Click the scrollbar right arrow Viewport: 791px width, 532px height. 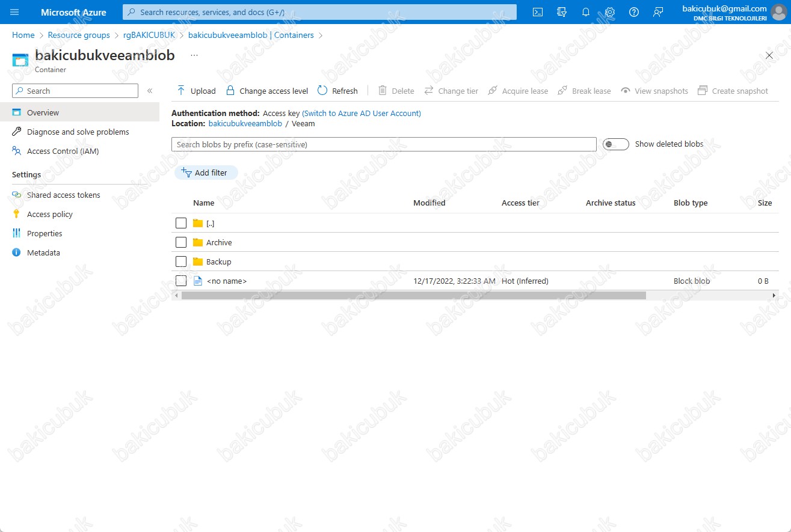[x=775, y=296]
